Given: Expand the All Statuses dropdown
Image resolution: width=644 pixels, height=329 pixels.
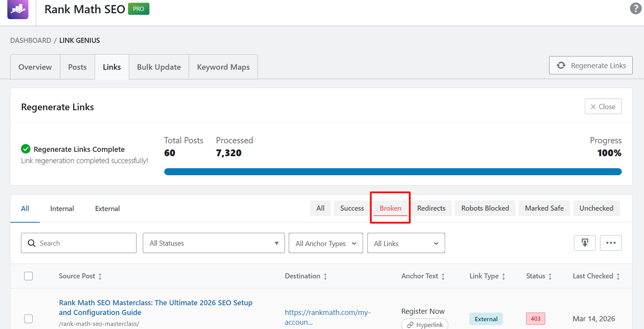Looking at the screenshot, I should 213,243.
